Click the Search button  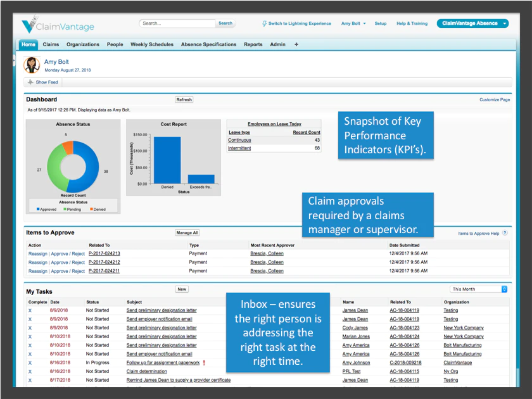[225, 23]
